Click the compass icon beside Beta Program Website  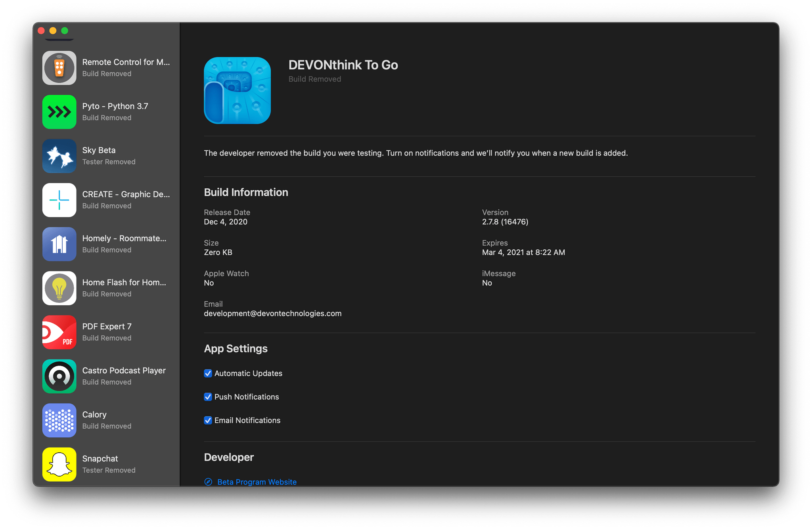tap(208, 482)
